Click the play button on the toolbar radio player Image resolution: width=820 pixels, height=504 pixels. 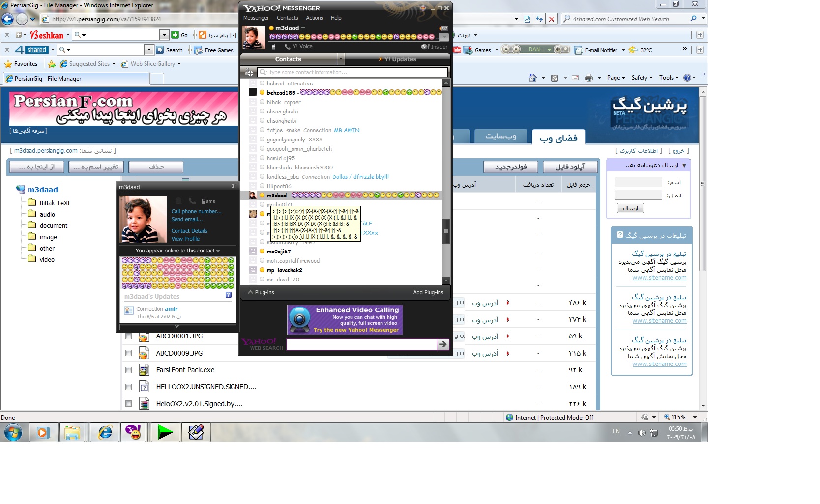point(516,49)
